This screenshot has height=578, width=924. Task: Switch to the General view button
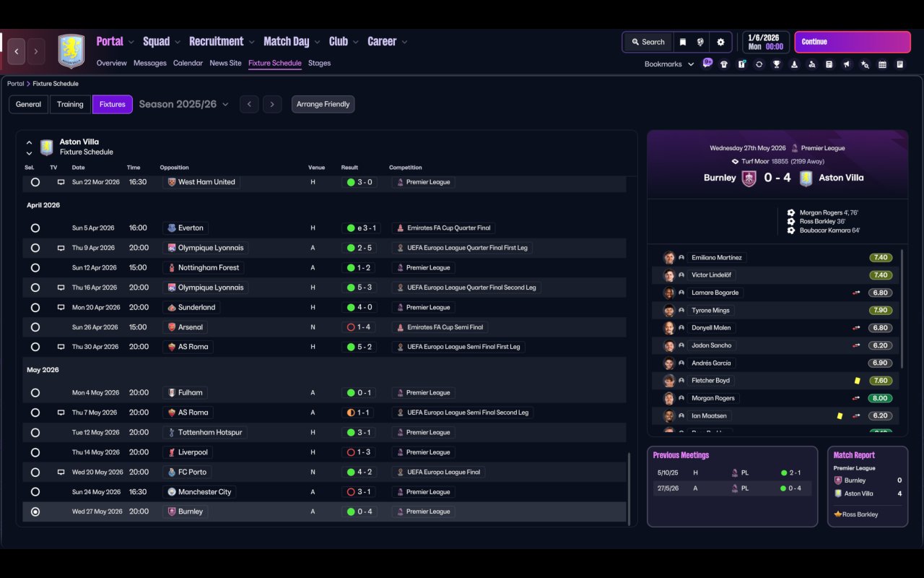click(29, 104)
